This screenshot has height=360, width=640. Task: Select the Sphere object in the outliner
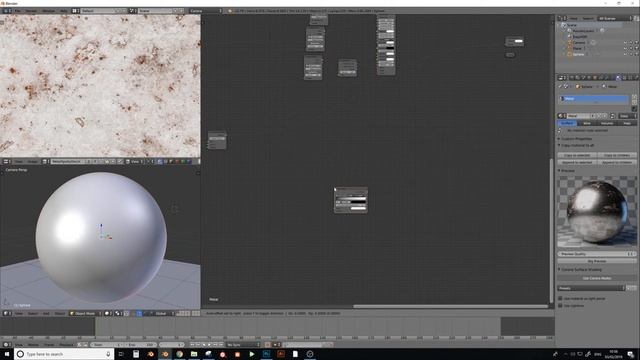[578, 54]
